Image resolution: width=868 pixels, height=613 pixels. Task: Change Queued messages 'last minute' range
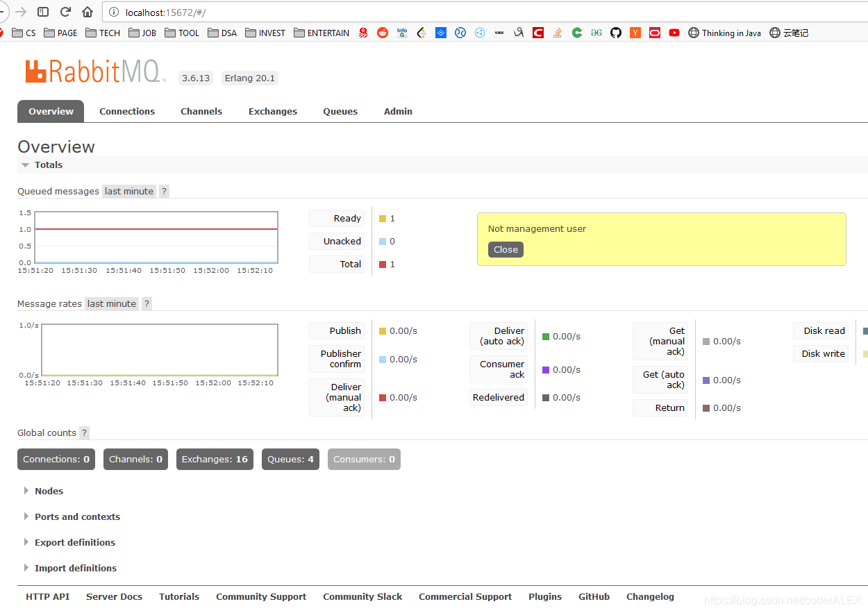click(x=129, y=191)
